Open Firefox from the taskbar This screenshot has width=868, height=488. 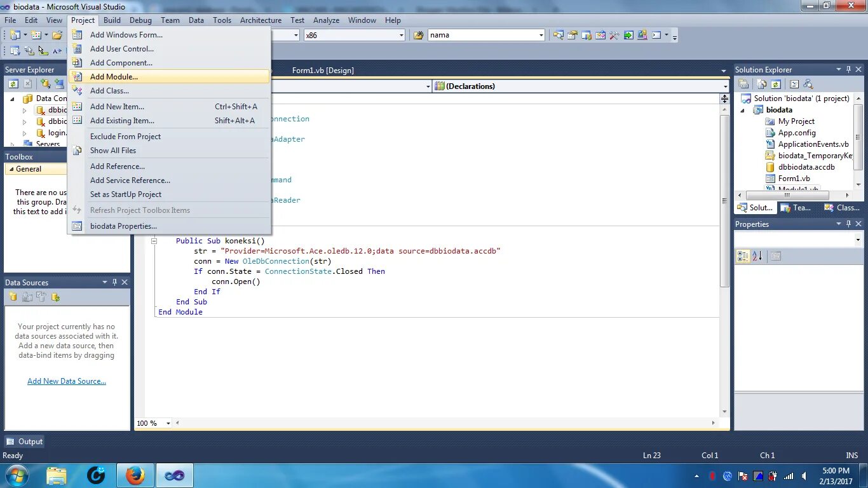(x=135, y=475)
